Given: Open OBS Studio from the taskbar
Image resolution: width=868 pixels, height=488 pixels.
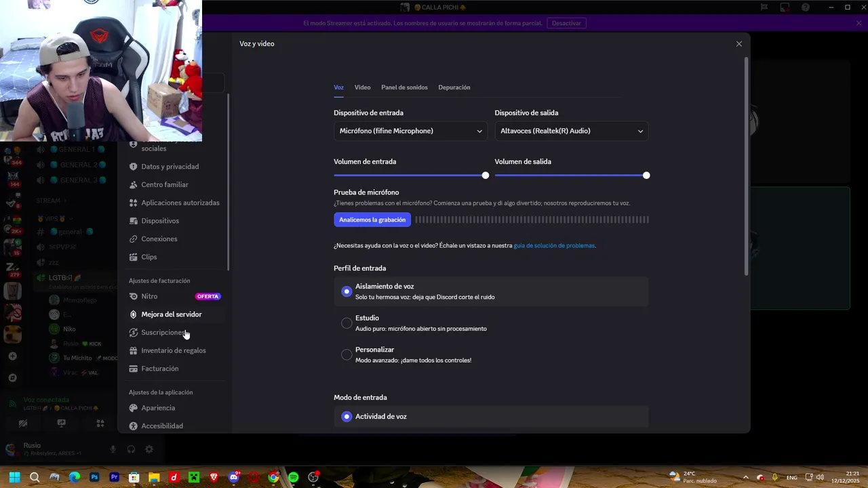Looking at the screenshot, I should 313,477.
